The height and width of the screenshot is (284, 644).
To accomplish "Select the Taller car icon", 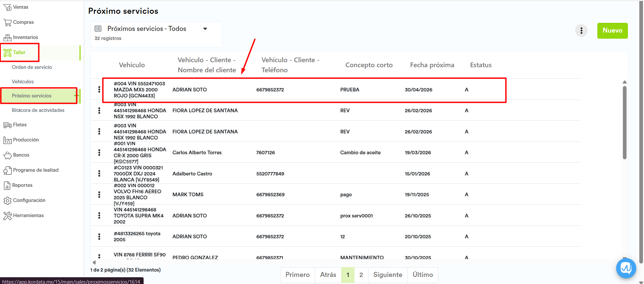I will pyautogui.click(x=7, y=52).
